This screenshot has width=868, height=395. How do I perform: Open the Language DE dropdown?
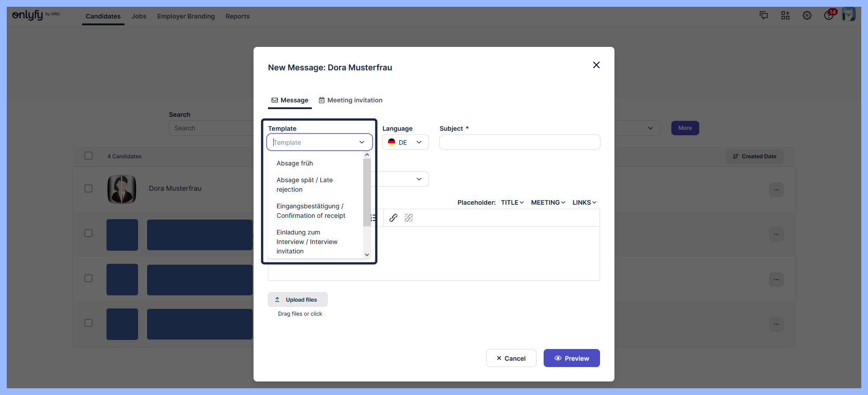click(x=405, y=142)
